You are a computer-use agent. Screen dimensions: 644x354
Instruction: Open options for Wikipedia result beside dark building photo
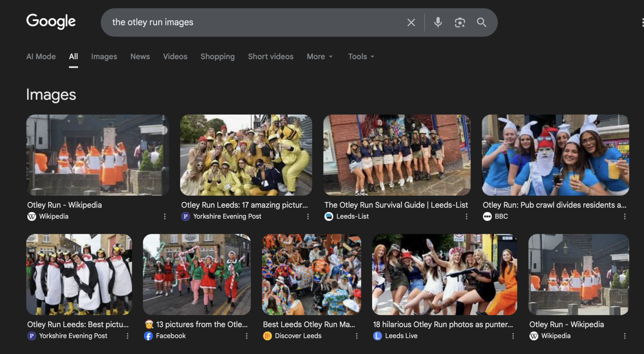click(x=625, y=336)
